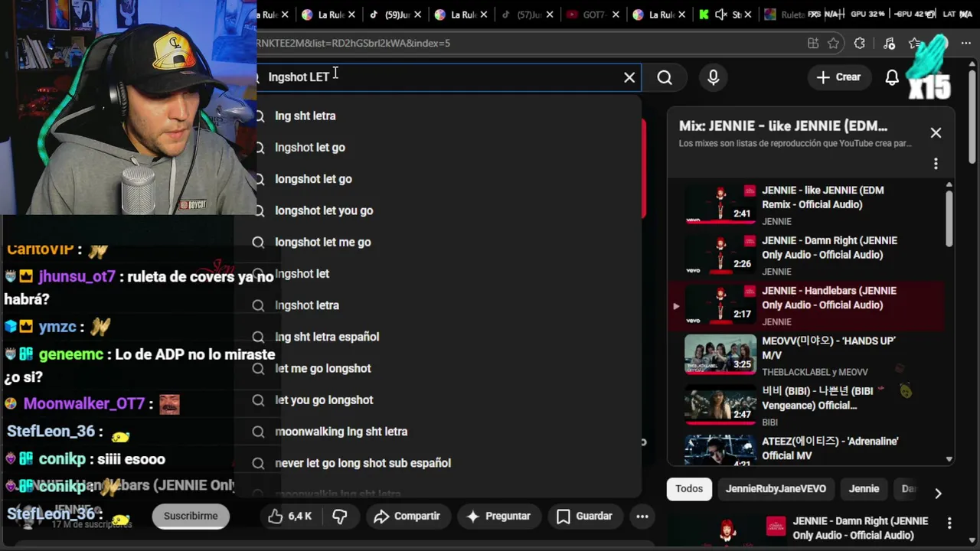
Task: Select the Jennie filter chip
Action: pos(864,489)
